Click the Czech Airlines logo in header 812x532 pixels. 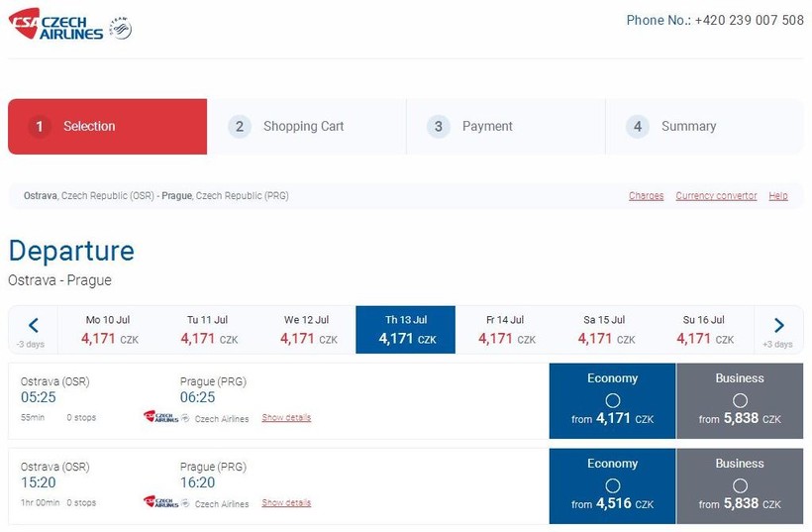(x=55, y=24)
